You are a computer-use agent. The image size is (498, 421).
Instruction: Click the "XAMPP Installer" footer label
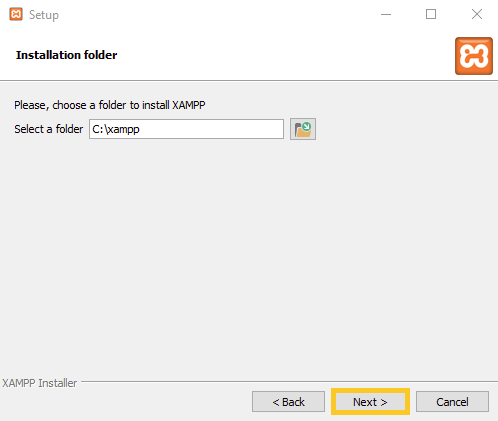coord(39,383)
